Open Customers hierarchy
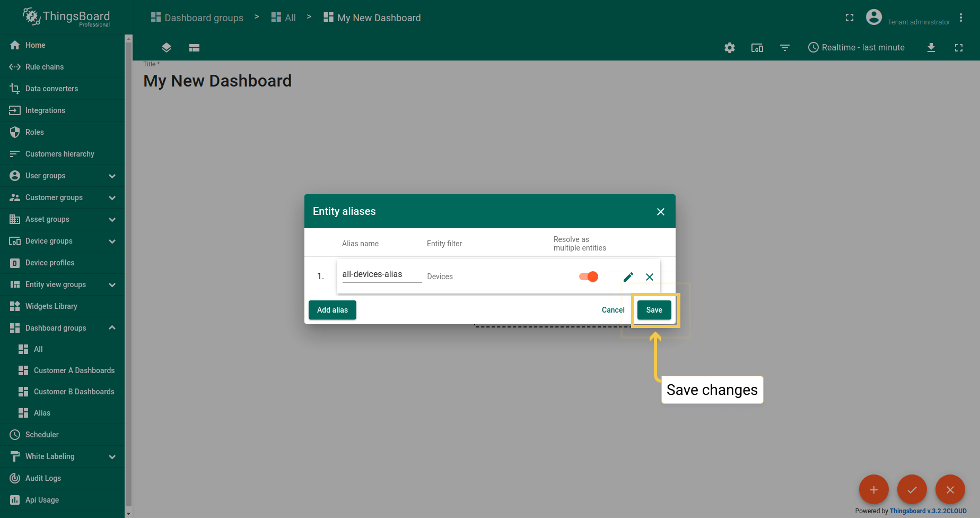 click(x=62, y=154)
